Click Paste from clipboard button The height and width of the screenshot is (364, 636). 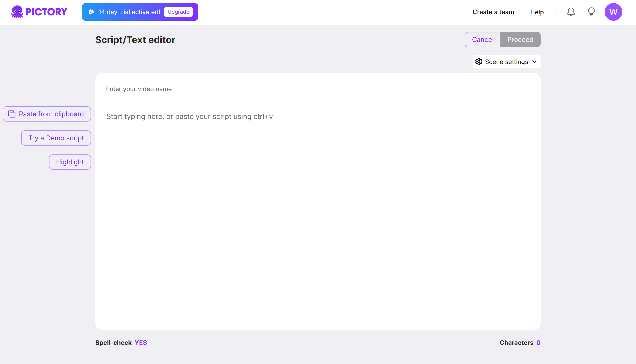click(x=47, y=114)
